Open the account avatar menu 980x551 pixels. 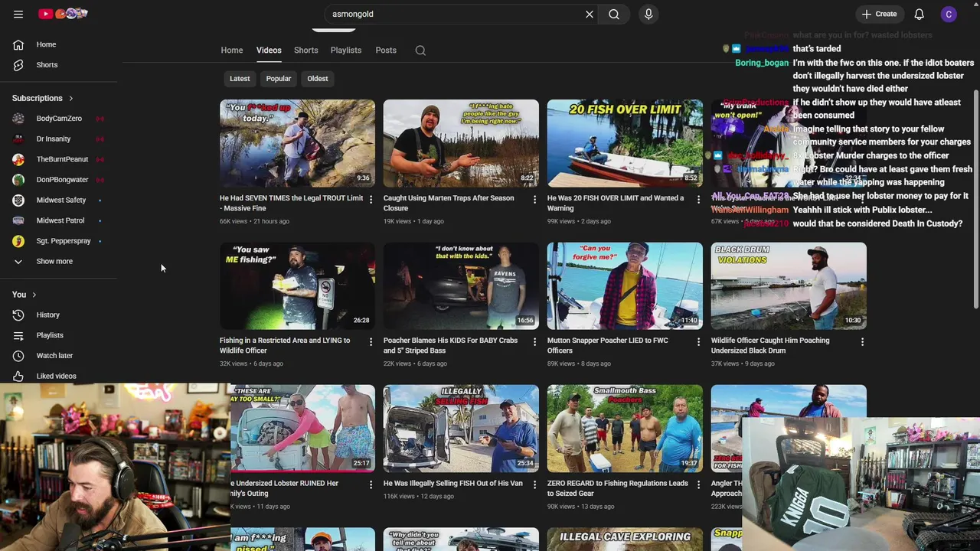(x=949, y=14)
